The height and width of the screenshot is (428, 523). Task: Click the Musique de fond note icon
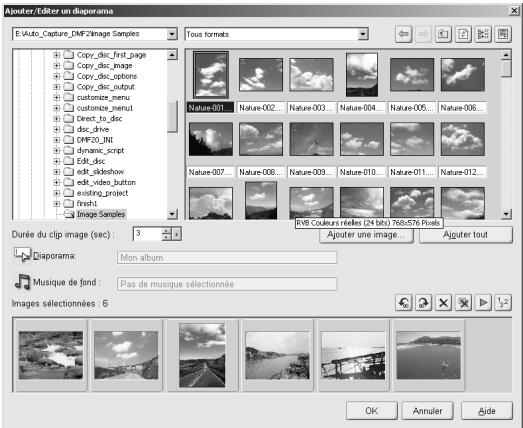click(22, 281)
